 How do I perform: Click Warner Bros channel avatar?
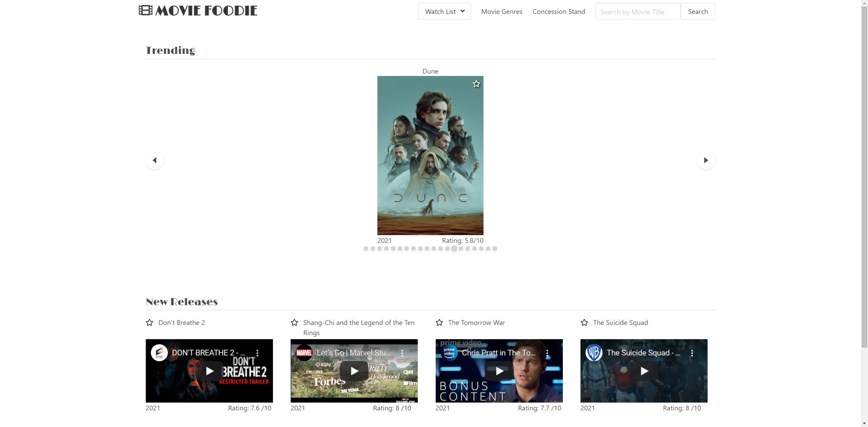coord(594,353)
